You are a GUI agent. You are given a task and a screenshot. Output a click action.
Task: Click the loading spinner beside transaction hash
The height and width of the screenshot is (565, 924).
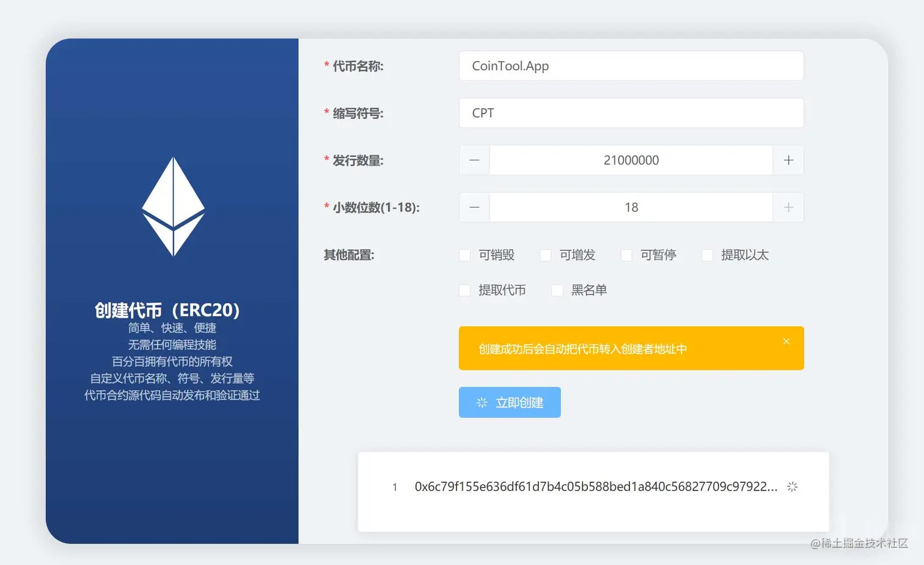(x=792, y=487)
